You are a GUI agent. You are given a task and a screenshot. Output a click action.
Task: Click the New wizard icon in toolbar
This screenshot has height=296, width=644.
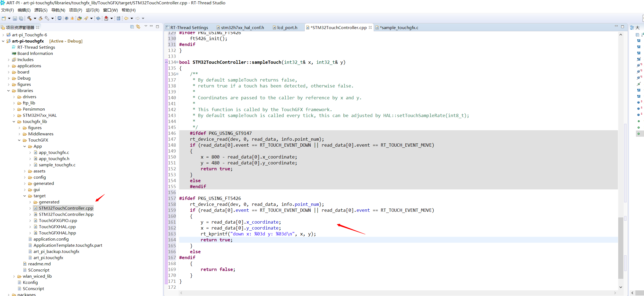(x=4, y=18)
